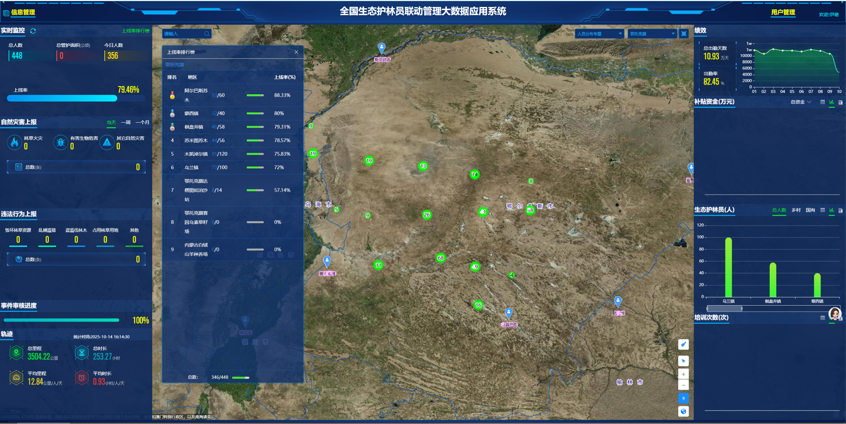Click the globe icon on map toolbar
This screenshot has height=424, width=846.
coord(684,411)
